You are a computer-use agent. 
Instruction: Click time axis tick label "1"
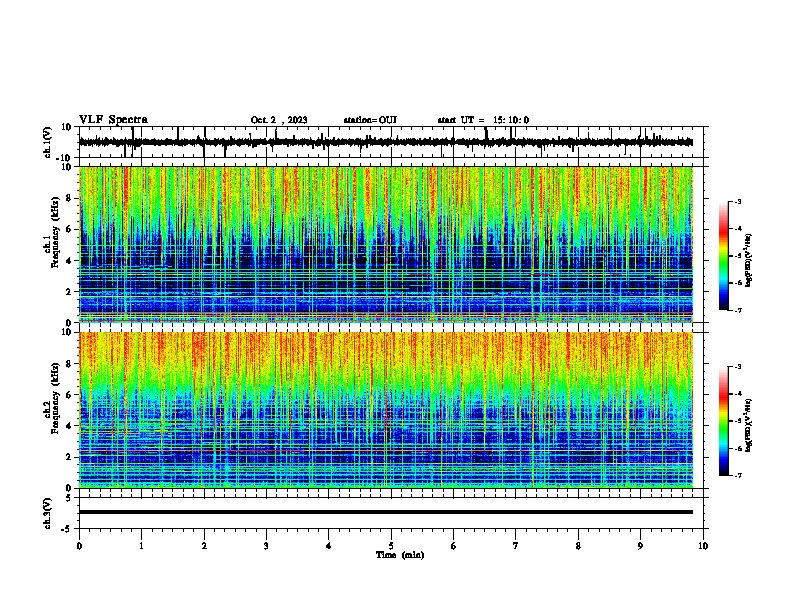[x=141, y=546]
